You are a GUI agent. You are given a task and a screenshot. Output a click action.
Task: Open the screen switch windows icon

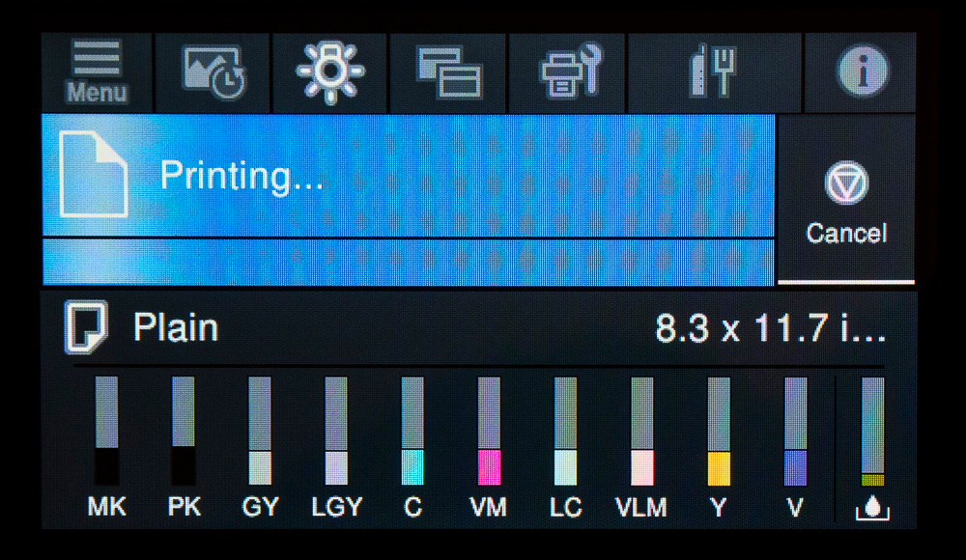coord(448,72)
